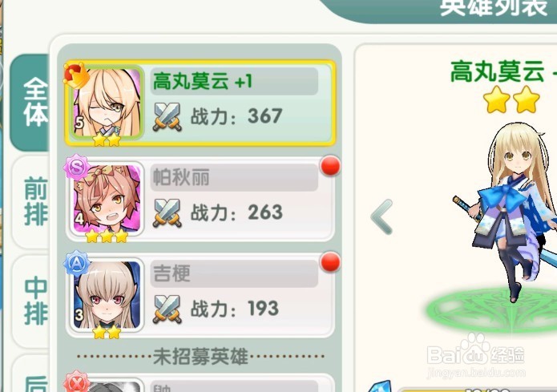Open 高丸莫云 portrait thumbnail
Image resolution: width=557 pixels, height=392 pixels.
pos(107,103)
